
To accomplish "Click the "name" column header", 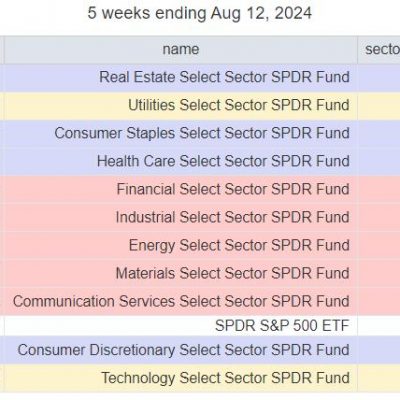I will coord(181,50).
